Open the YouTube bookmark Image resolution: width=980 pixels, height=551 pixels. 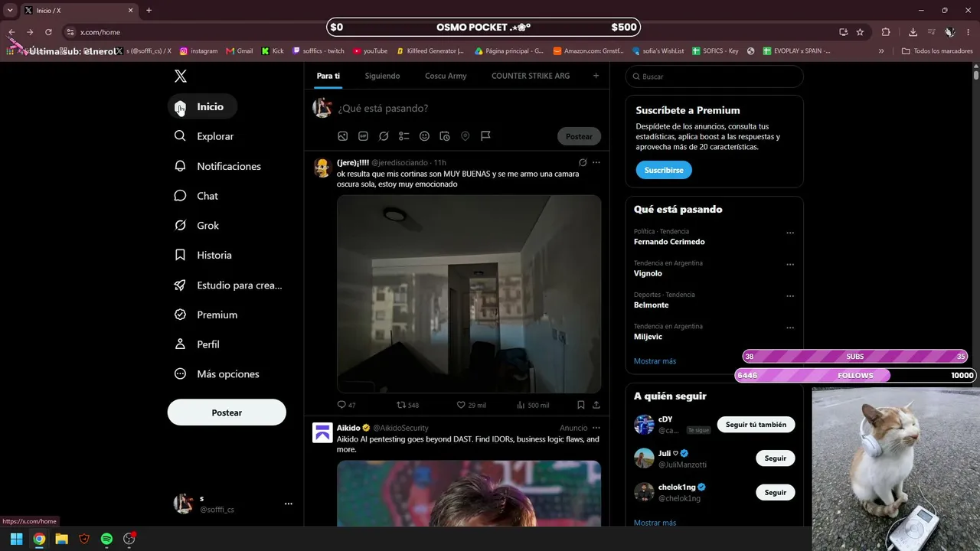click(371, 51)
